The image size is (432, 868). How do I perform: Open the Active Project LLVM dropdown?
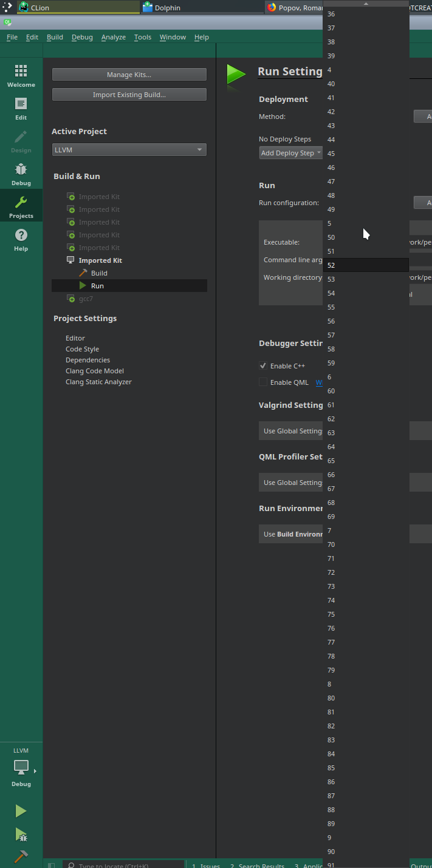tap(129, 150)
